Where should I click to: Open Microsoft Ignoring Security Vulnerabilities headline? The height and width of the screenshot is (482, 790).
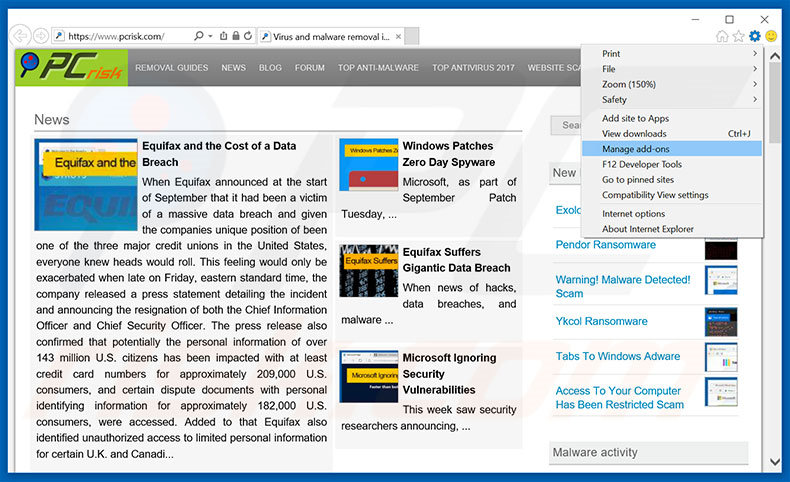[449, 374]
